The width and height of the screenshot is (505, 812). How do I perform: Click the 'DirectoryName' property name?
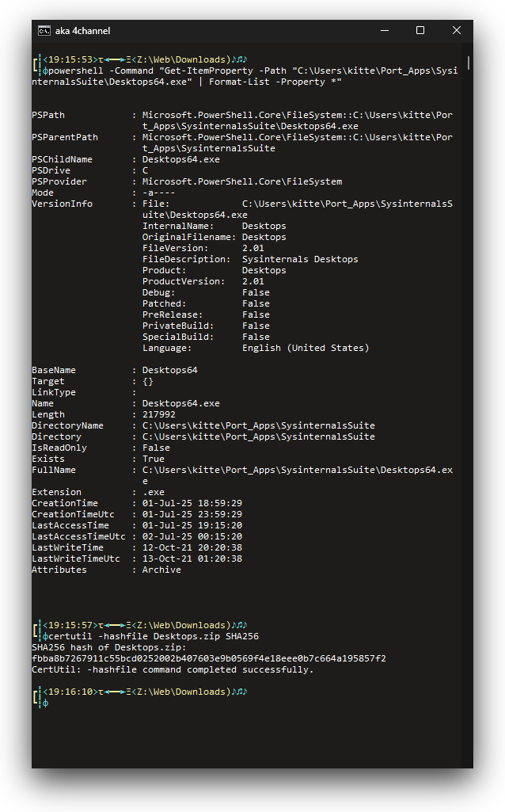click(67, 425)
